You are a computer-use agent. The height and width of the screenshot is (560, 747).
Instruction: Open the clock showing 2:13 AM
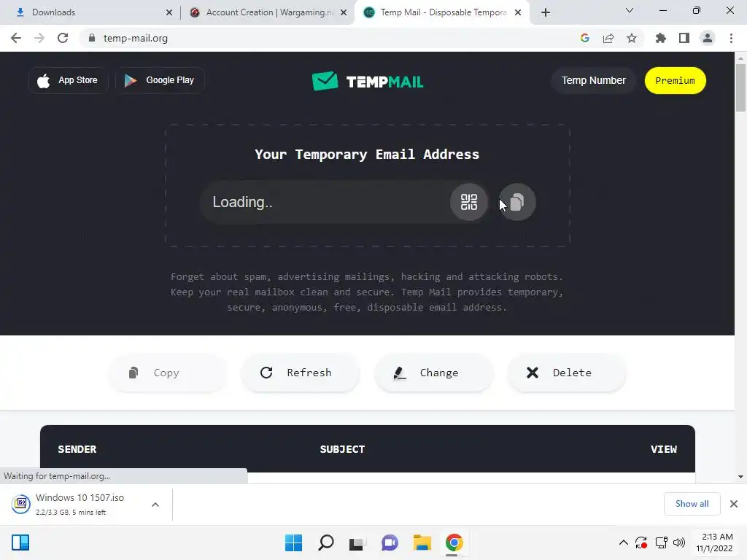click(714, 542)
